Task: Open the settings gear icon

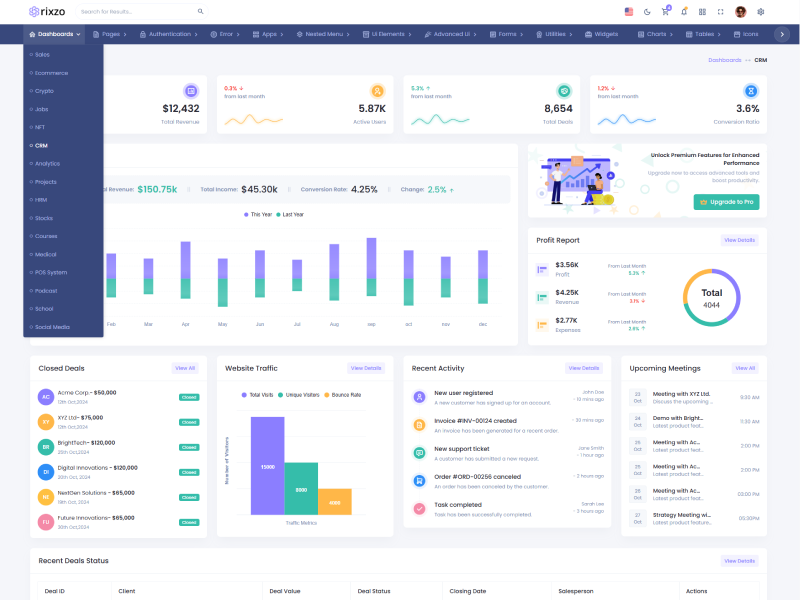Action: click(761, 12)
